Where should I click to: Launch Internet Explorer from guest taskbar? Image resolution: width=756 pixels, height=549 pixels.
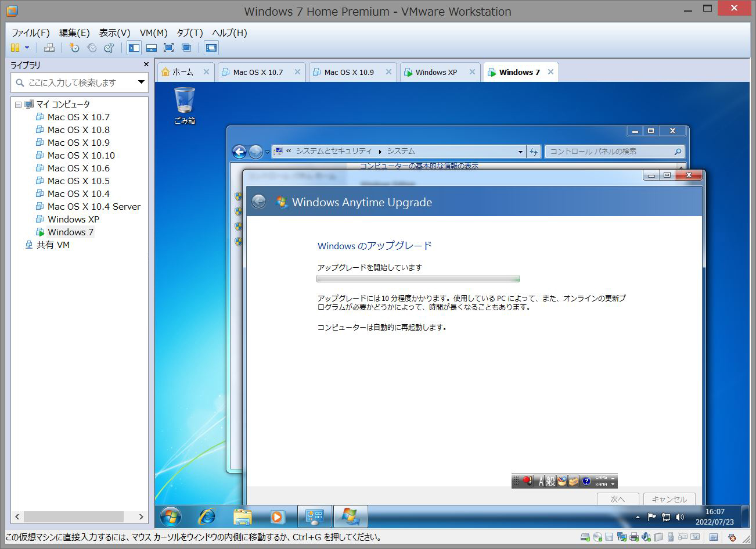[x=207, y=516]
